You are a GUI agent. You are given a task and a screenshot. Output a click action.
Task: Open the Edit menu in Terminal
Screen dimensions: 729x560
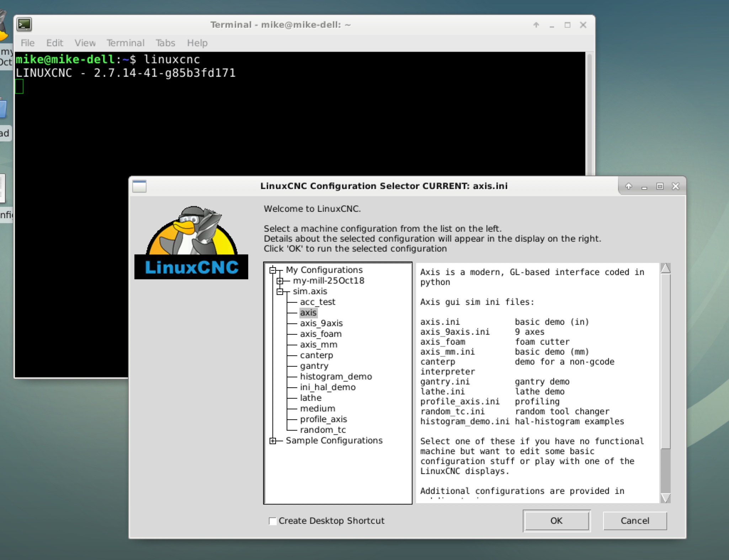[x=55, y=43]
